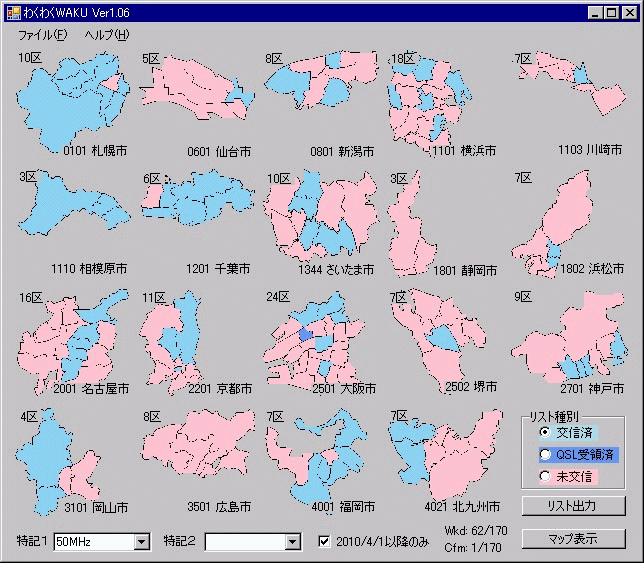Click the リスト種別 group label

click(x=554, y=417)
